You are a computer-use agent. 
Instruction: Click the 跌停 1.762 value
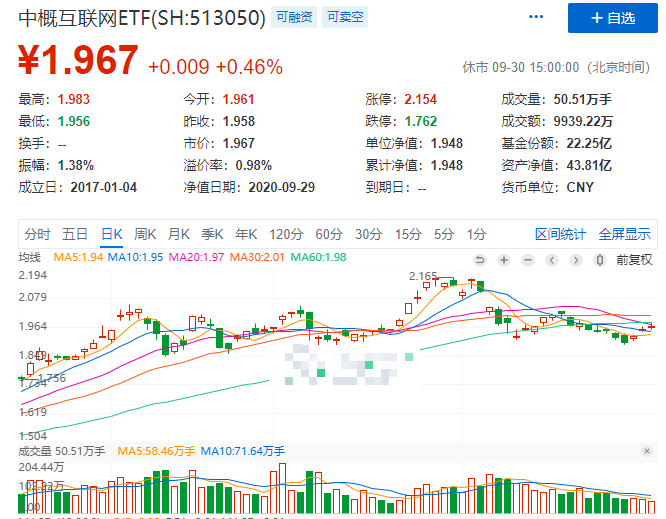(420, 121)
